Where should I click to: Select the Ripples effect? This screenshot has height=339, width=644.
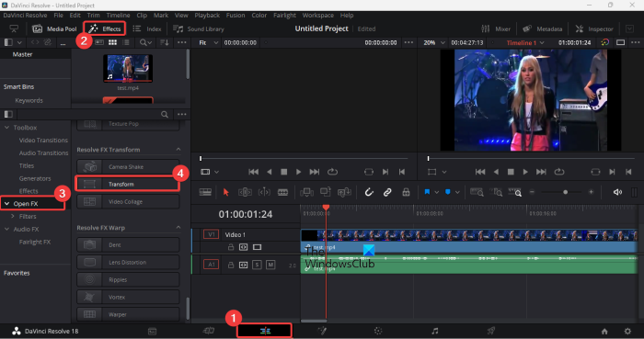click(128, 279)
